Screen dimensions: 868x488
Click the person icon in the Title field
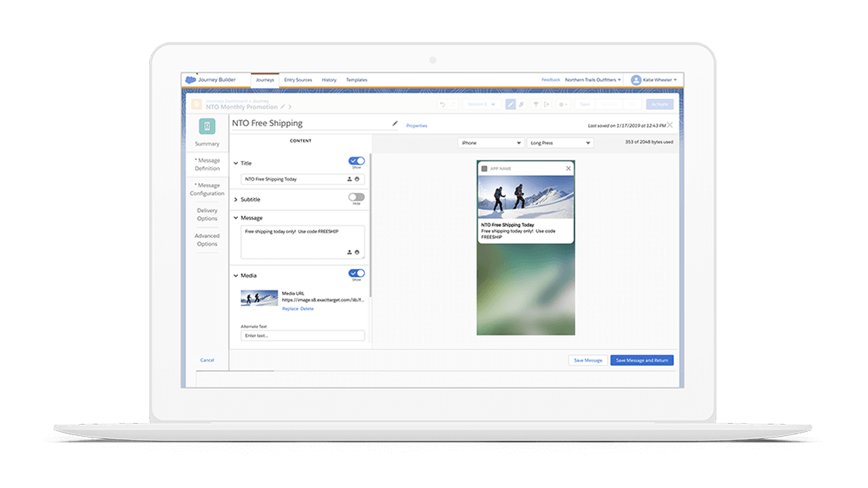pyautogui.click(x=349, y=179)
